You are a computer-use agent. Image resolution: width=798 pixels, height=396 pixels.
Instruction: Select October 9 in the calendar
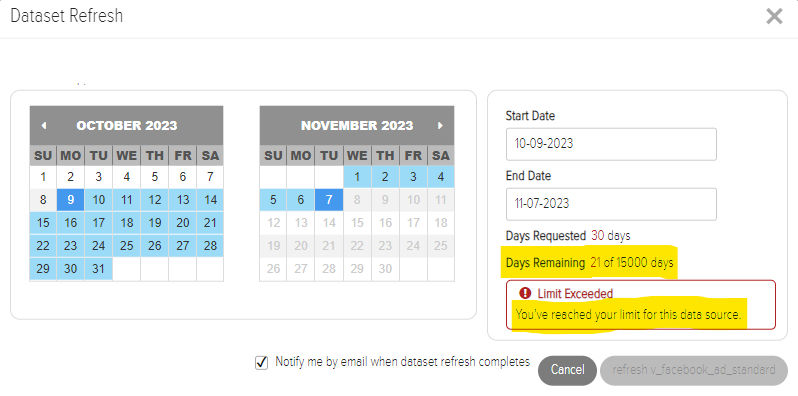pos(71,200)
